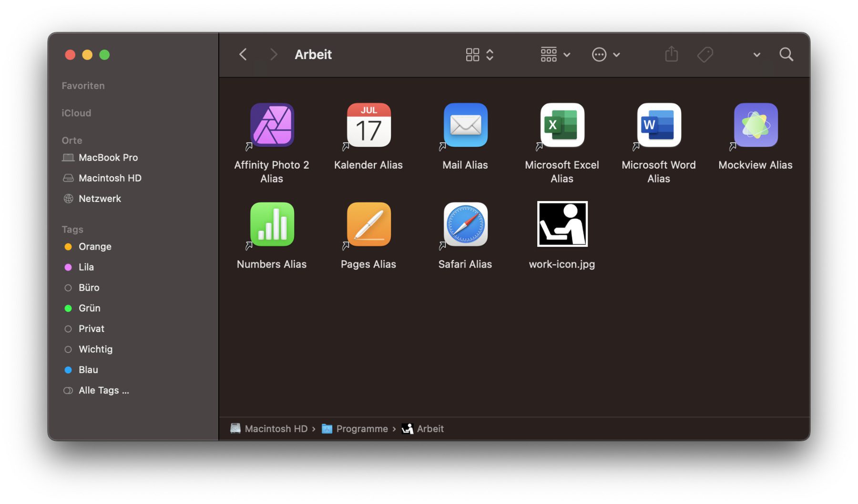Viewport: 858px width, 504px height.
Task: Select the Microsoft Excel Alias icon
Action: coord(562,125)
